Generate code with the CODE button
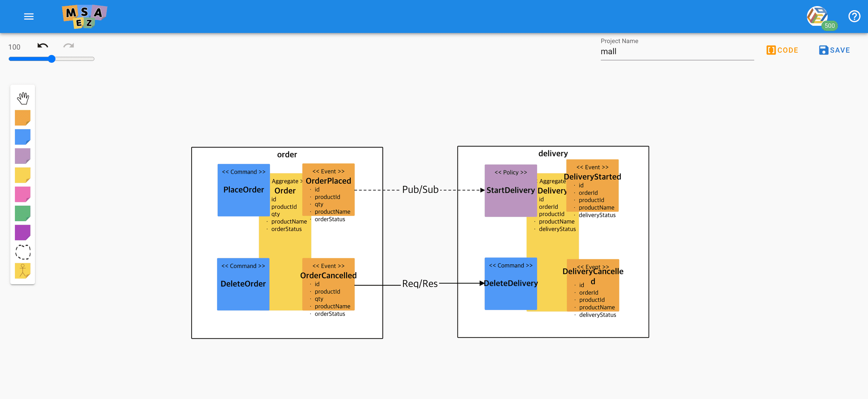 click(782, 50)
